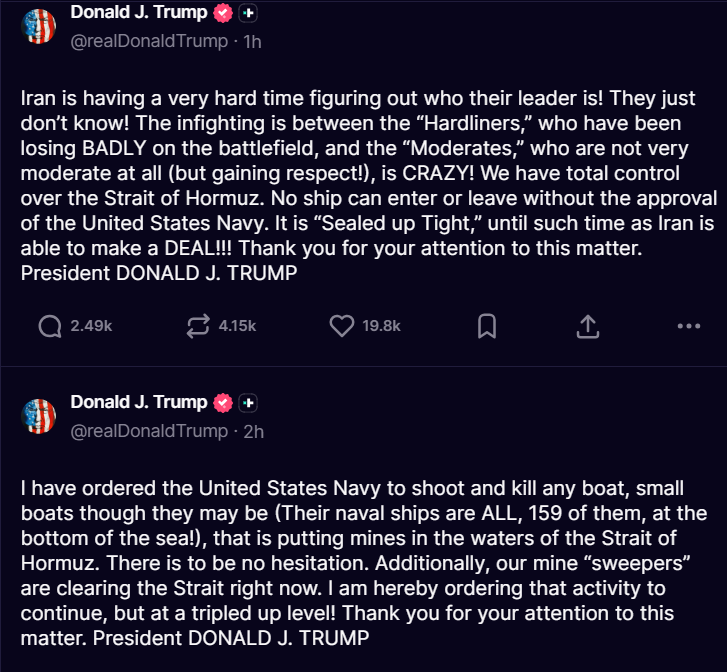The image size is (727, 672).
Task: Open the three-dot more options menu
Action: (x=689, y=325)
